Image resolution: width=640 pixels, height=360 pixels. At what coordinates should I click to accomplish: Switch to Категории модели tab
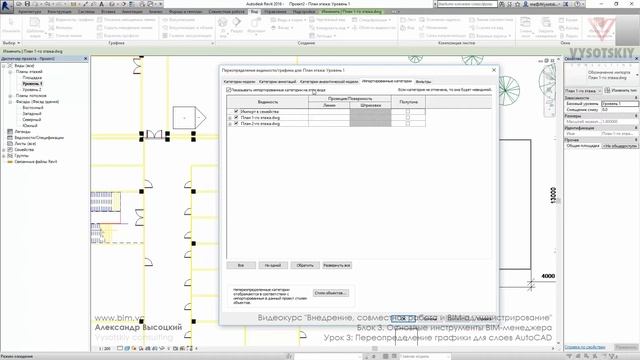240,82
